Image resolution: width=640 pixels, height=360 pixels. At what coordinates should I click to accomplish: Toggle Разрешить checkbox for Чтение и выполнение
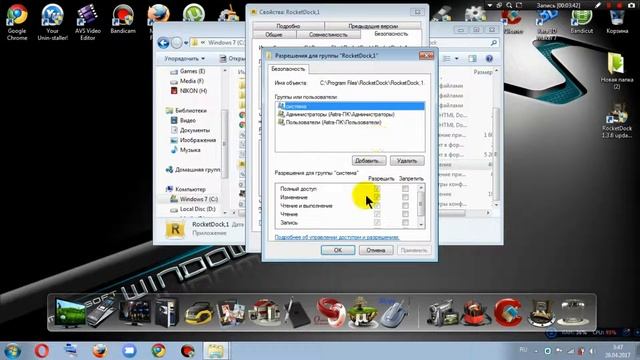tap(377, 206)
